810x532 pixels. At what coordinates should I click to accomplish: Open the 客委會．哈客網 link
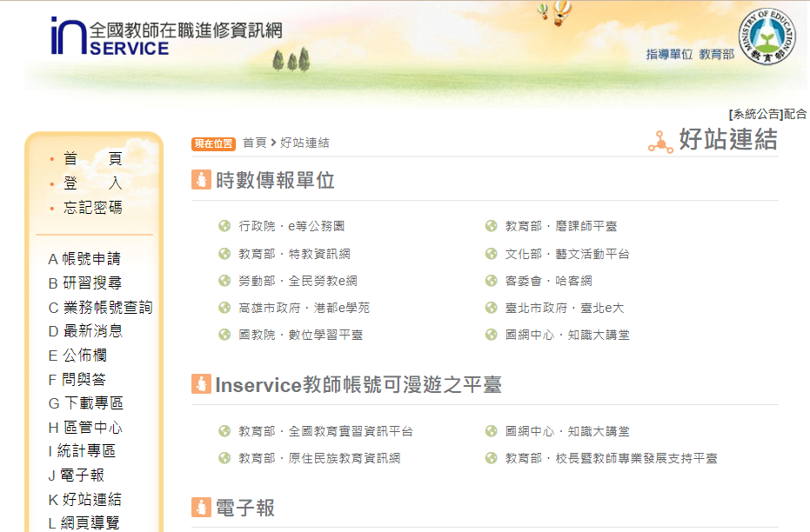click(549, 281)
